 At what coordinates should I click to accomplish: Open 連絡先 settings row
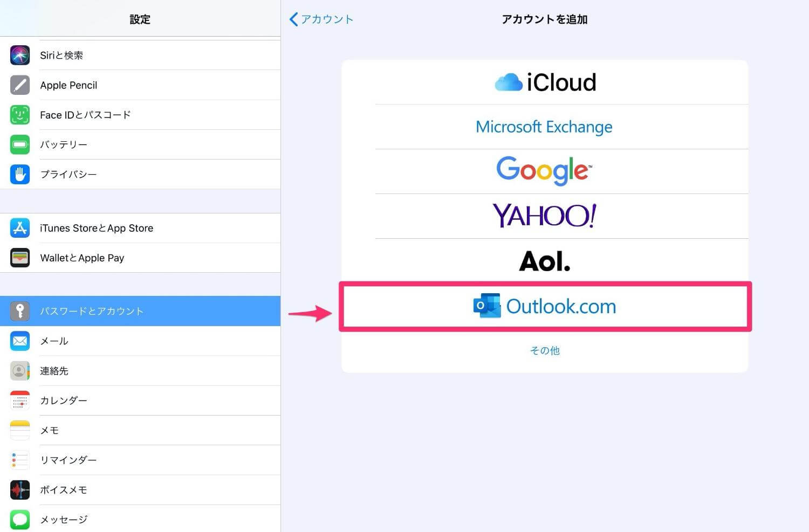point(140,371)
